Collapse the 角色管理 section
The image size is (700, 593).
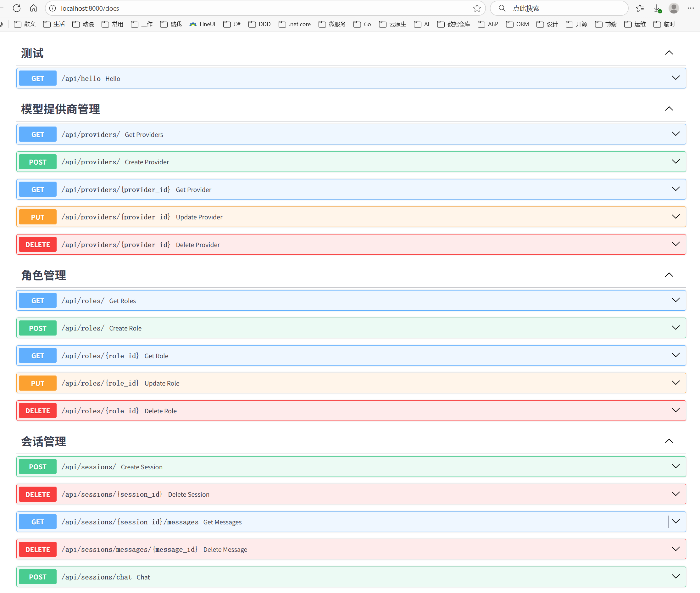pyautogui.click(x=669, y=275)
